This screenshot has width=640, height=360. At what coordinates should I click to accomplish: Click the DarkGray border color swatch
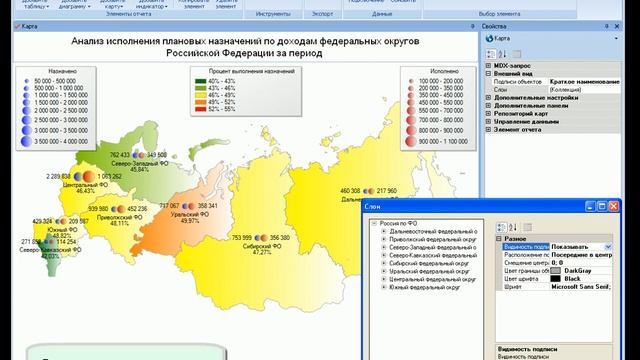[556, 271]
